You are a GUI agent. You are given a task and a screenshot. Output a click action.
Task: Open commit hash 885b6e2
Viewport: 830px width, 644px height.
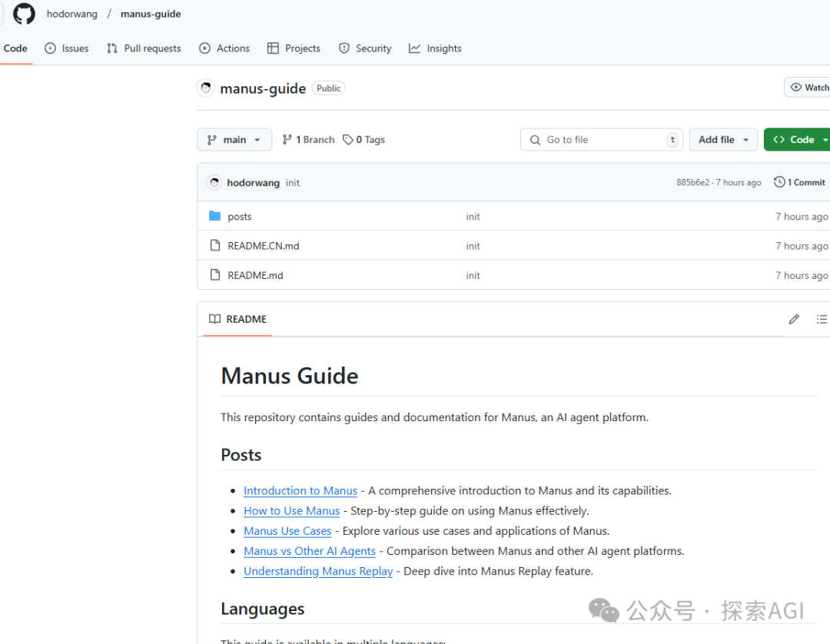(692, 183)
